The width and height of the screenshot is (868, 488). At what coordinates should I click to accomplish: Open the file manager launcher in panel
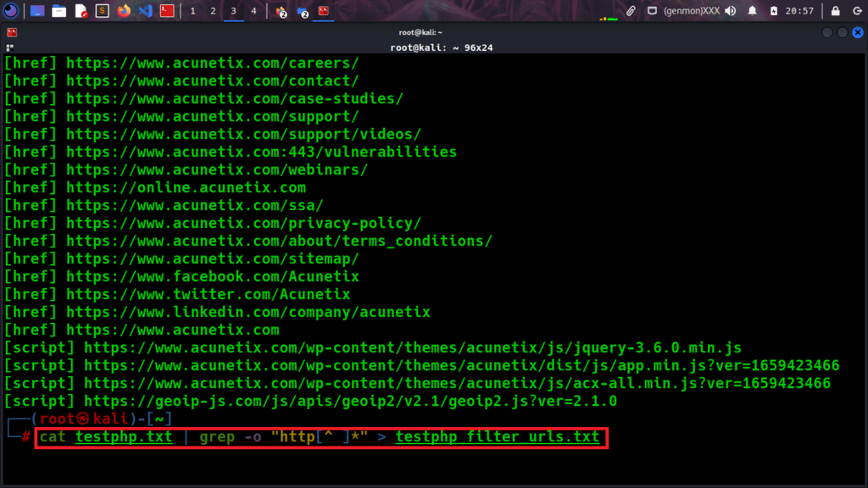(58, 11)
